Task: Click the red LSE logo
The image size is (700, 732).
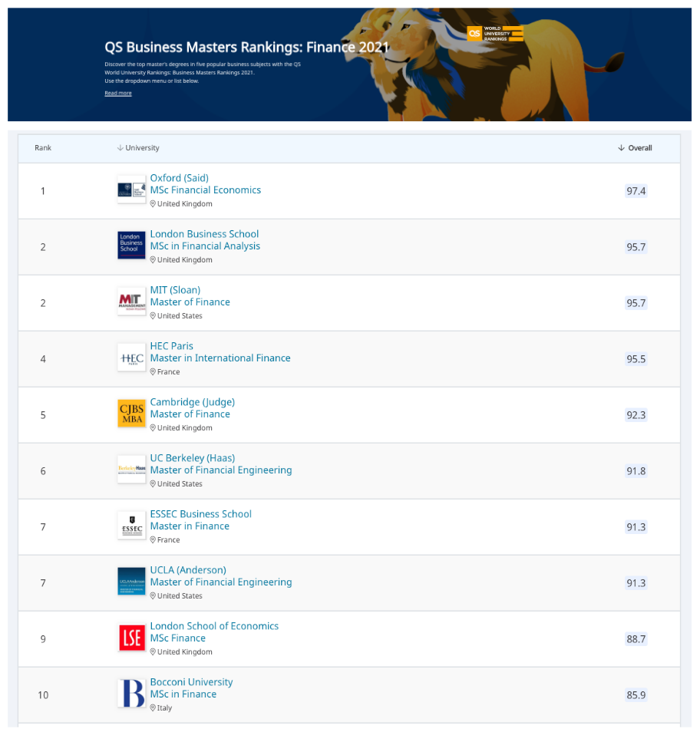Action: pyautogui.click(x=132, y=638)
